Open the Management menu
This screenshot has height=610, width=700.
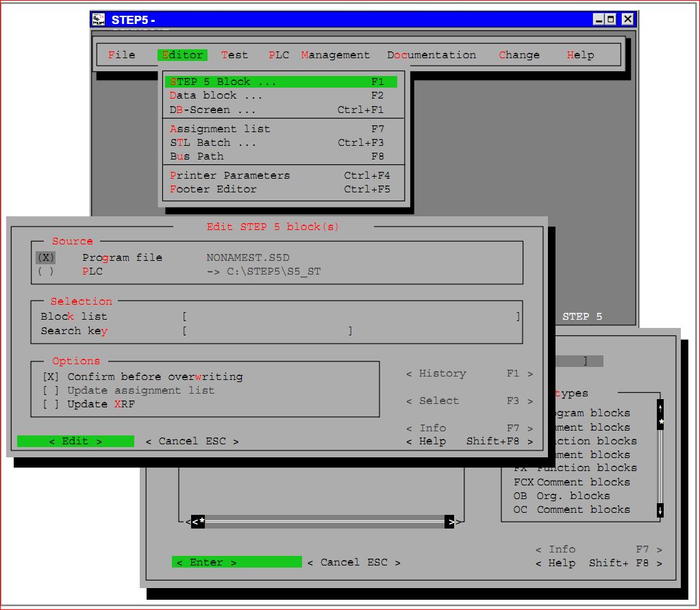[335, 55]
